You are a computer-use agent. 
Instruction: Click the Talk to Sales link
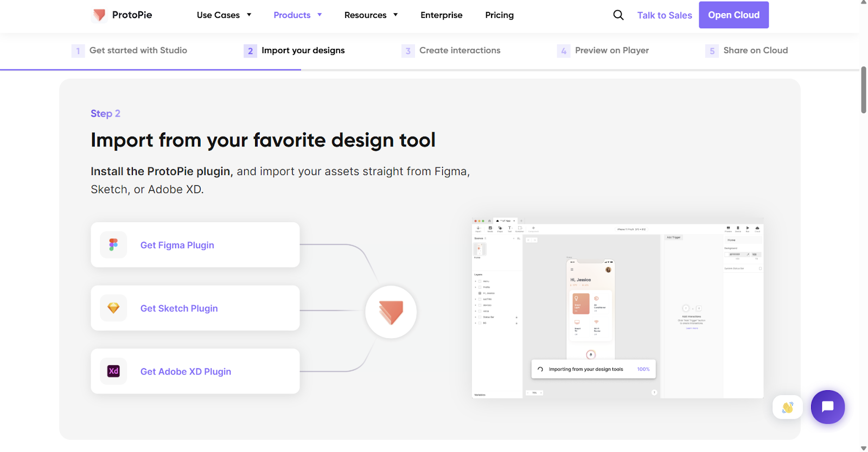click(664, 15)
